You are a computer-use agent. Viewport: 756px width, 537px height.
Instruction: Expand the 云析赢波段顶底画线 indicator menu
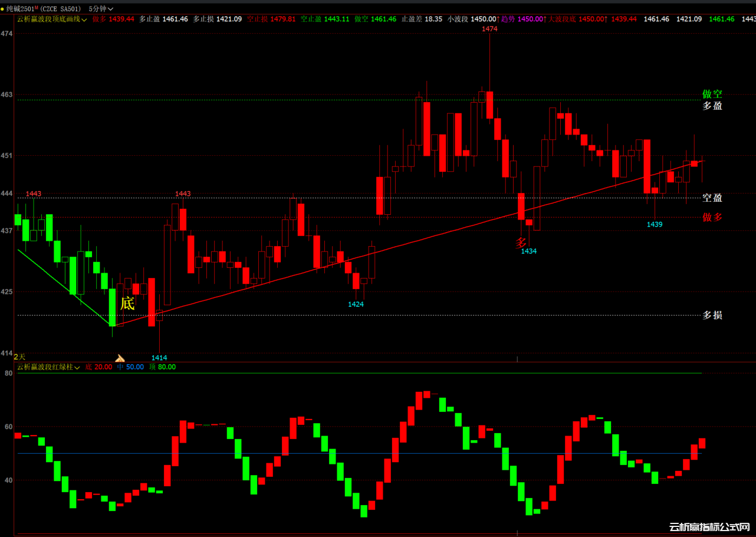pos(52,19)
